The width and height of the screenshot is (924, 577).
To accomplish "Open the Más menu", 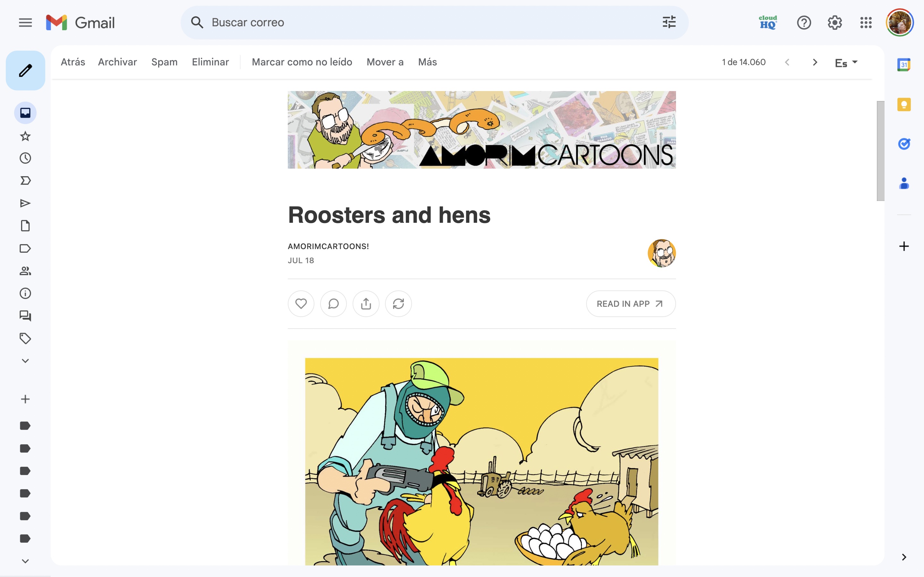I will click(x=427, y=62).
